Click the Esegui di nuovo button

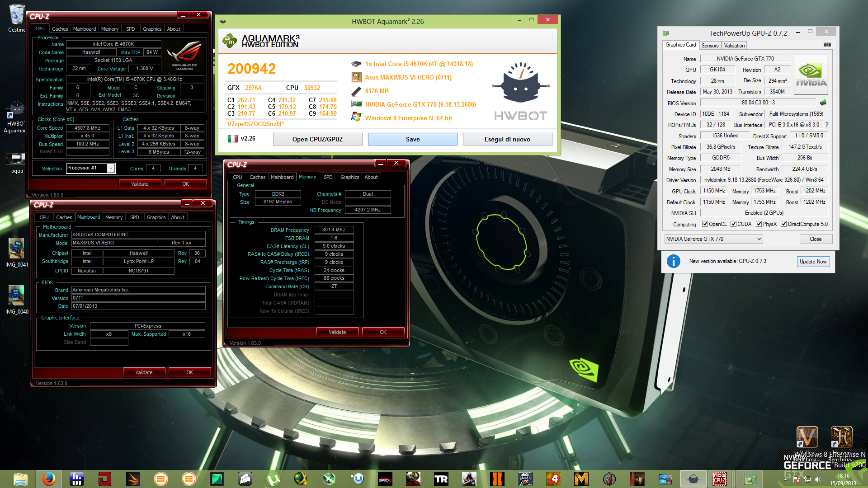tap(507, 139)
